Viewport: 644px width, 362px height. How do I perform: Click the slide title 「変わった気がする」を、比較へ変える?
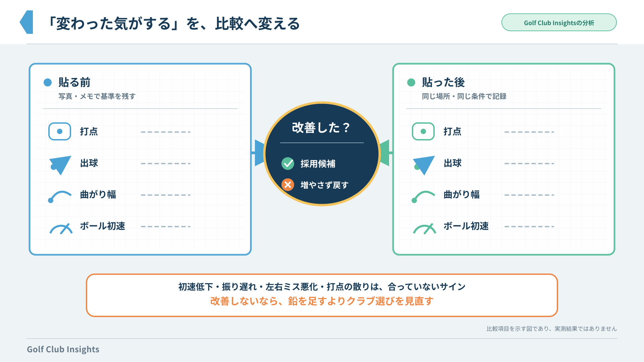[174, 23]
